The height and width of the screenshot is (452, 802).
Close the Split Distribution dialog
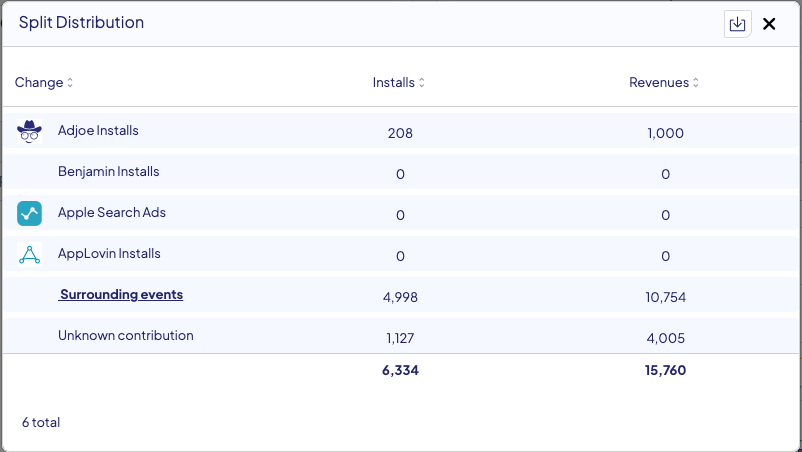[x=769, y=24]
